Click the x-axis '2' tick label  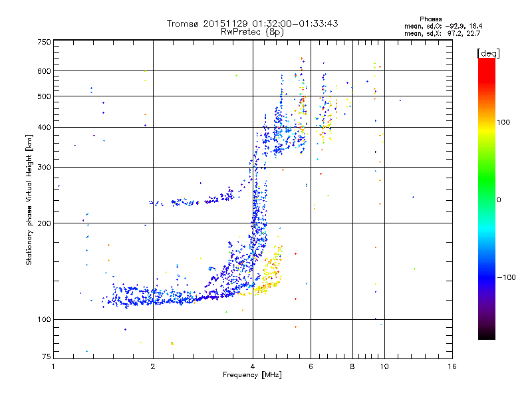(153, 366)
